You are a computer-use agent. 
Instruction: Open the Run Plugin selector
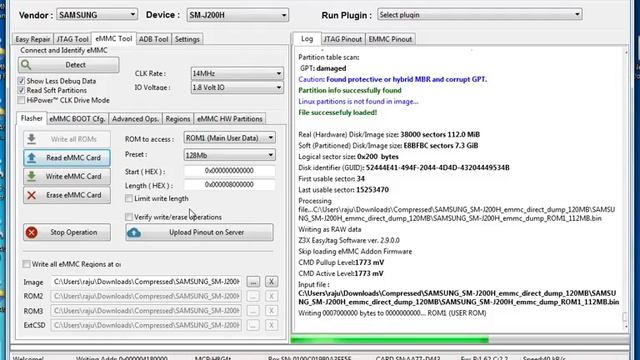(x=480, y=15)
